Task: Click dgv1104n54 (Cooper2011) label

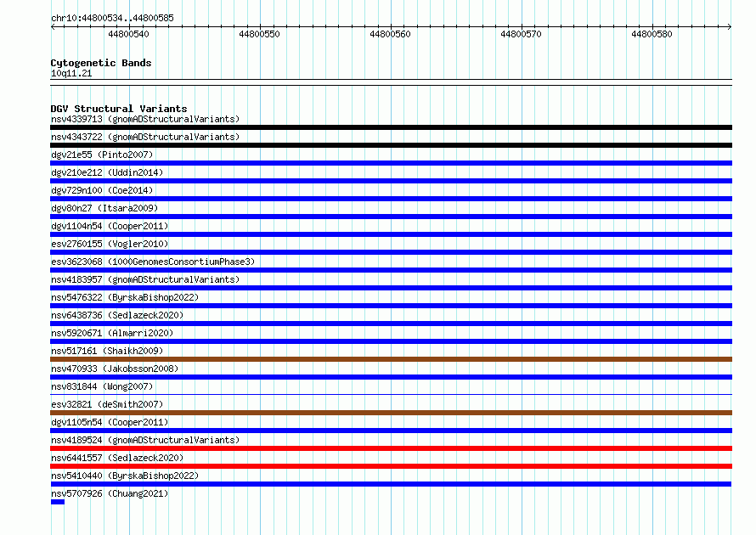Action: (110, 226)
